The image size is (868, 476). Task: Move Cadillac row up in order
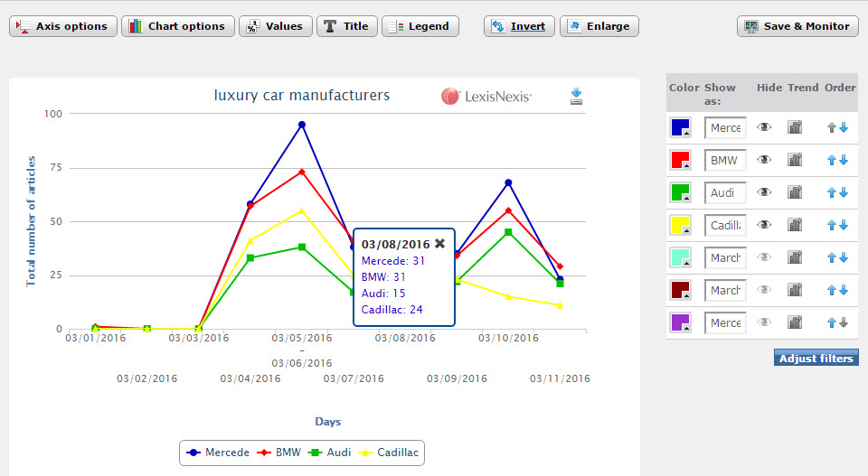click(832, 225)
